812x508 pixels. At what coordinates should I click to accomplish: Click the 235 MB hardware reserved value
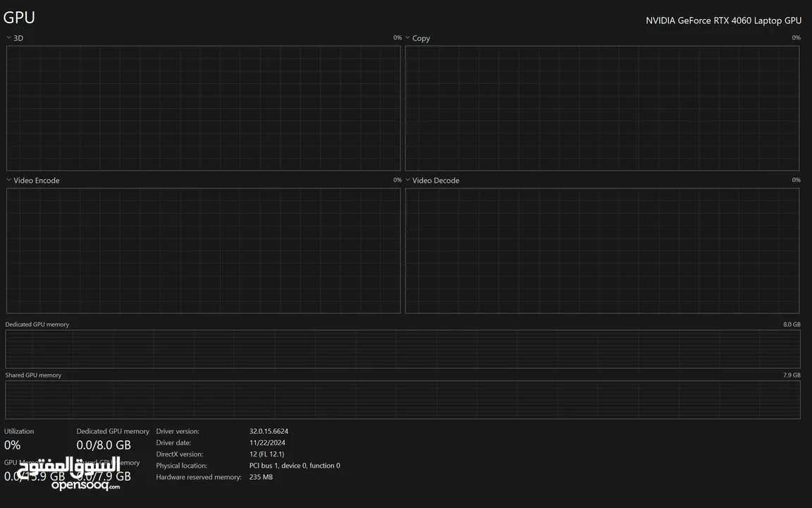click(x=261, y=477)
